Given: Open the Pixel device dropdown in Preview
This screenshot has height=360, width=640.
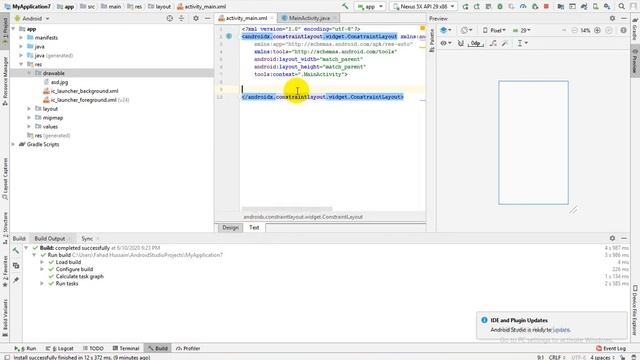Looking at the screenshot, I should coord(494,30).
